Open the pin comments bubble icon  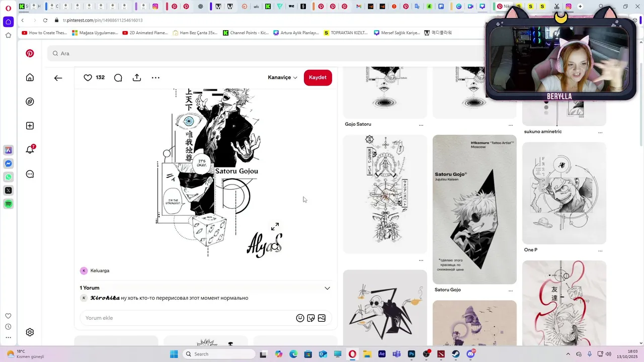(x=118, y=77)
